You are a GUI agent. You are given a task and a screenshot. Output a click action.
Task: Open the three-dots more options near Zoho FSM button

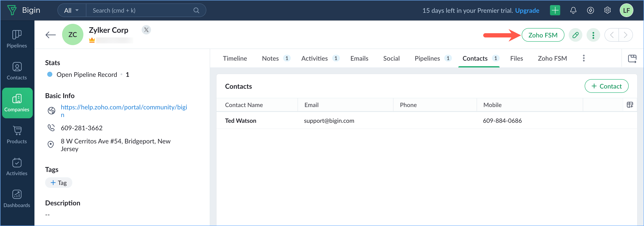pos(593,35)
